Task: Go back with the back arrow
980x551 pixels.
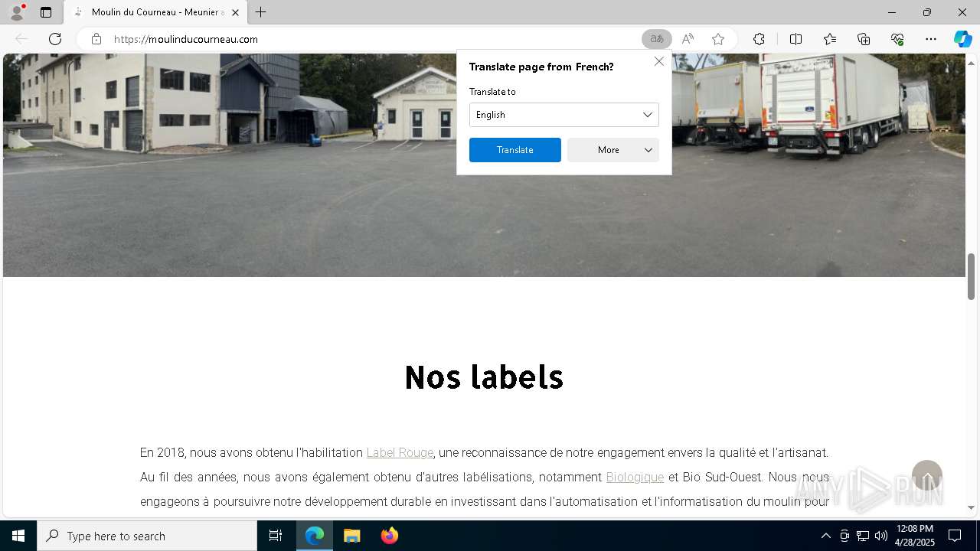Action: (x=21, y=39)
